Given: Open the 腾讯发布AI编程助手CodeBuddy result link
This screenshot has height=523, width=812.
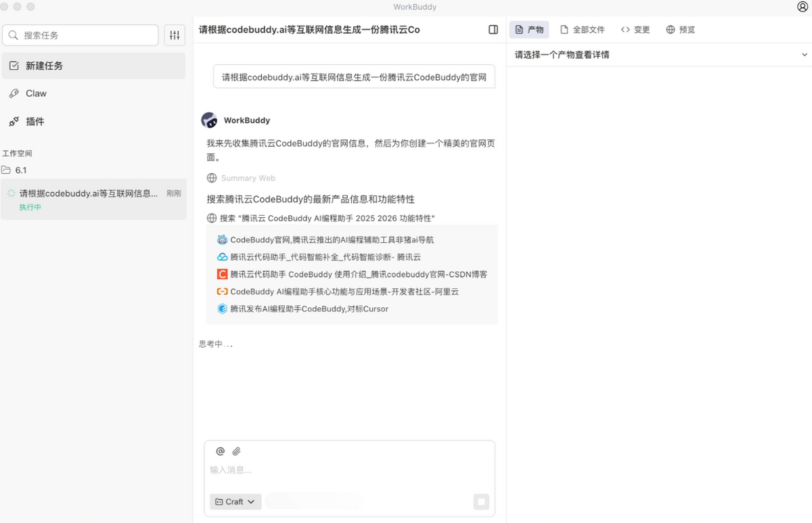Looking at the screenshot, I should click(x=309, y=309).
